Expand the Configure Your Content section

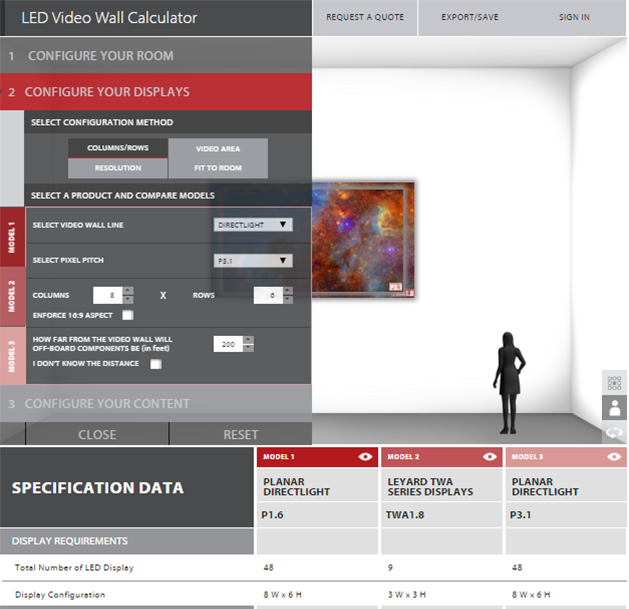(156, 404)
